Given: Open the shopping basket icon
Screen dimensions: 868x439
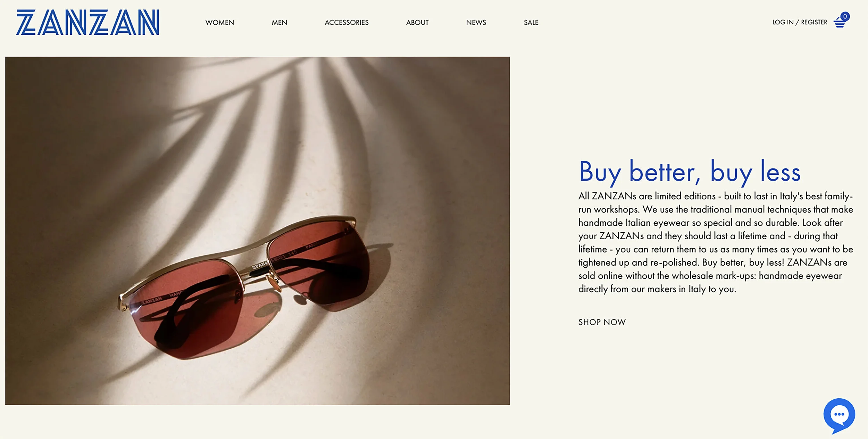Looking at the screenshot, I should point(840,23).
